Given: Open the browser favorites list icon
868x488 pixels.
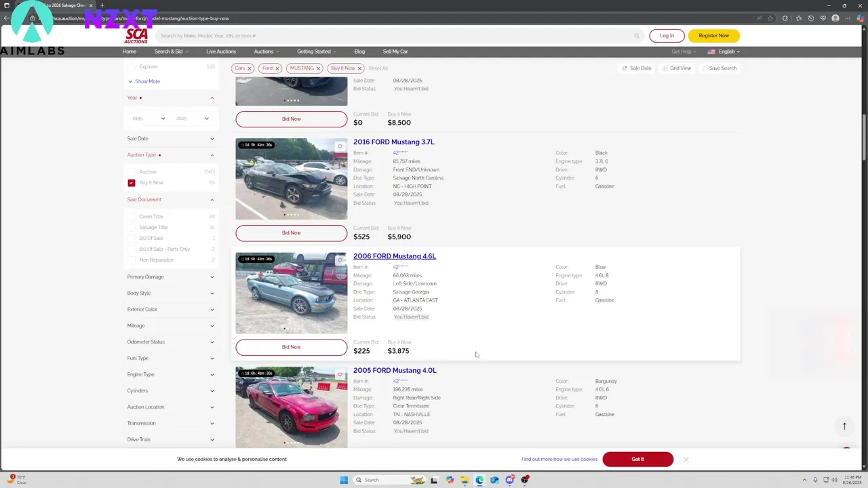Looking at the screenshot, I should click(x=799, y=18).
